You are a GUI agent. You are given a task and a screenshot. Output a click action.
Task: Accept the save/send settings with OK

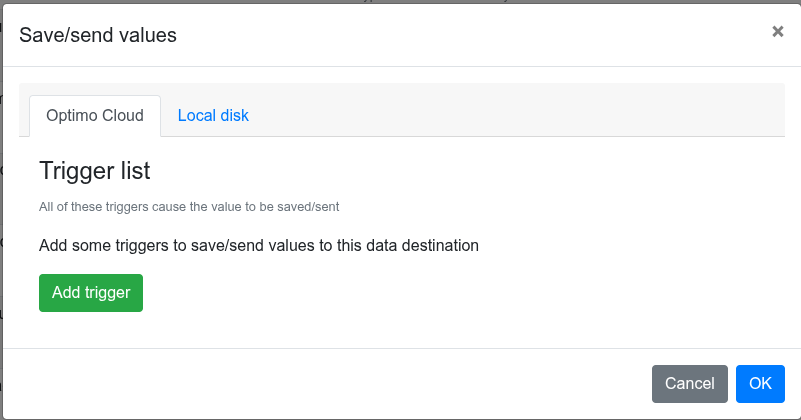coord(760,383)
